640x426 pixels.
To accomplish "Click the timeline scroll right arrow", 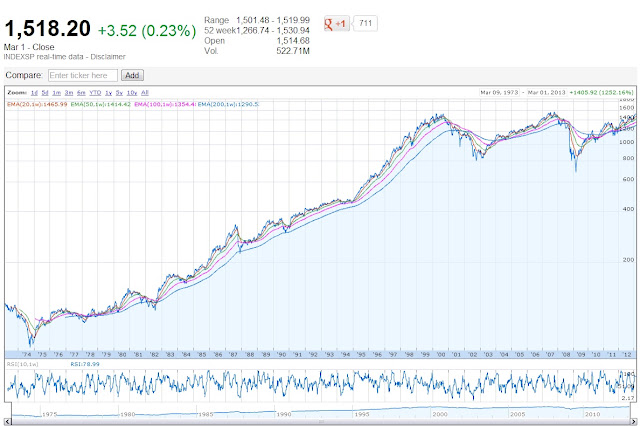I will pyautogui.click(x=633, y=422).
